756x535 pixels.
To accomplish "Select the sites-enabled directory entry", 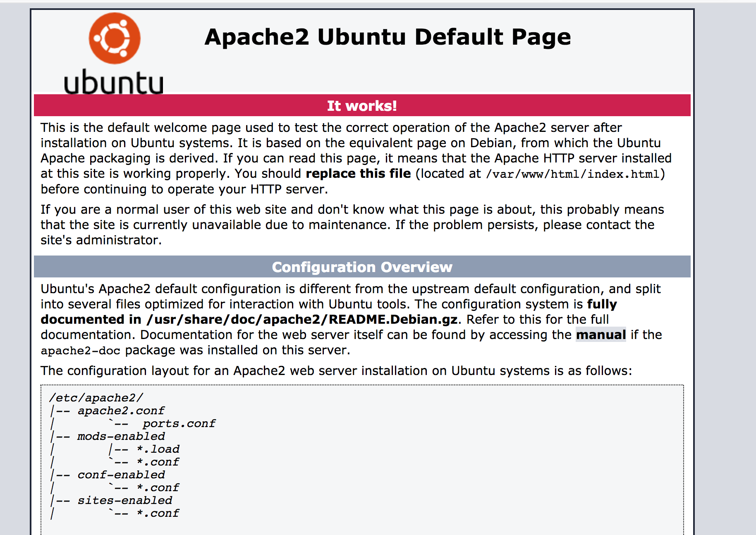I will pyautogui.click(x=124, y=500).
